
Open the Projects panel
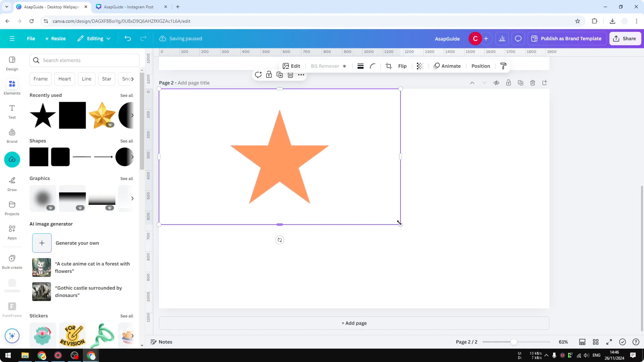pos(12,208)
